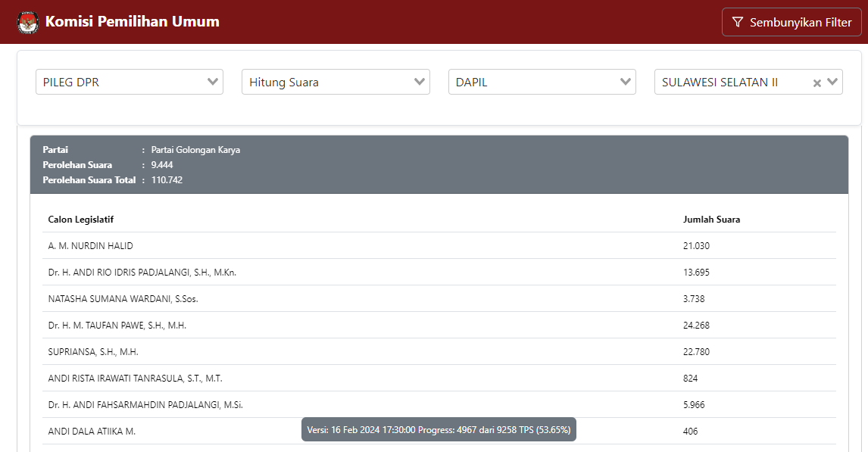Viewport: 868px width, 452px height.
Task: Click Andi Dala Atiika M. candidate name
Action: pyautogui.click(x=92, y=432)
